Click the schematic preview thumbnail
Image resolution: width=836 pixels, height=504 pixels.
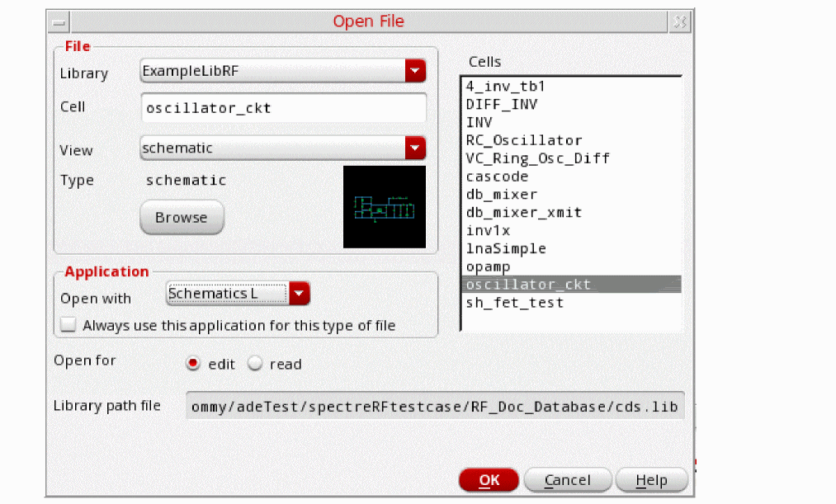click(x=384, y=207)
